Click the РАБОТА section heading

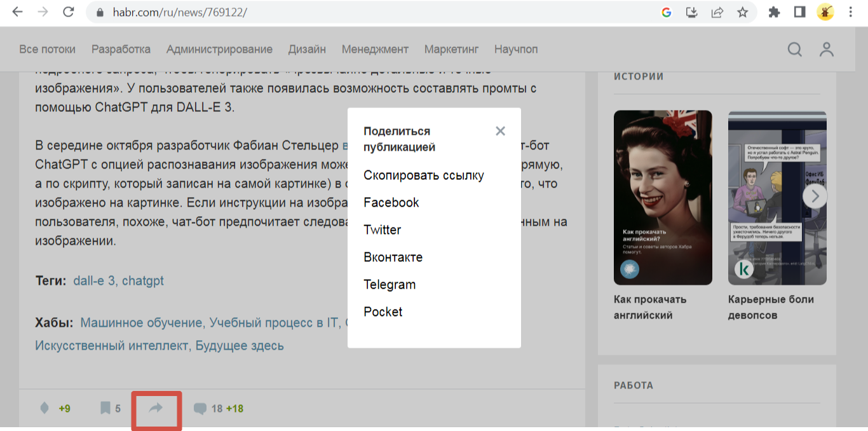pyautogui.click(x=634, y=385)
